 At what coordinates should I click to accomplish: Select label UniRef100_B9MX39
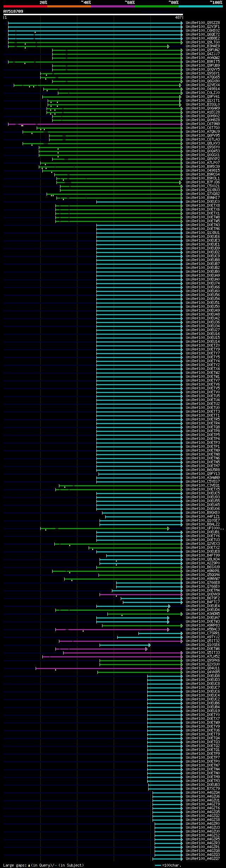coord(203,167)
